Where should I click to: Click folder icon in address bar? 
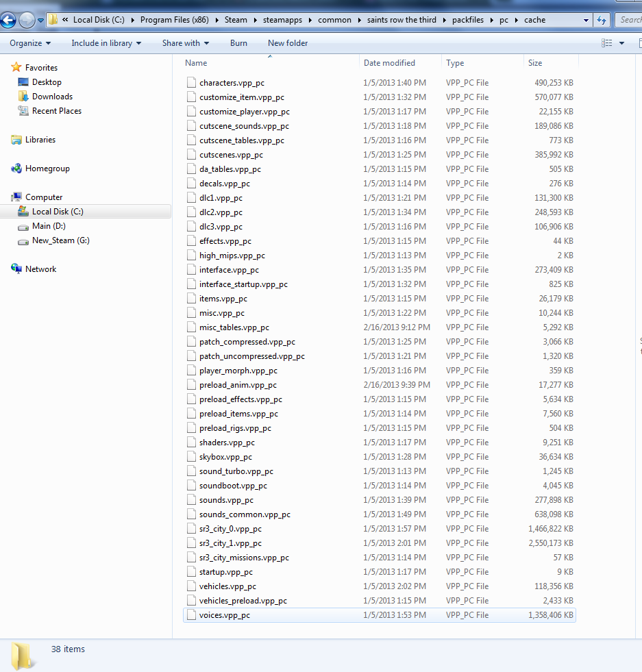[x=53, y=20]
